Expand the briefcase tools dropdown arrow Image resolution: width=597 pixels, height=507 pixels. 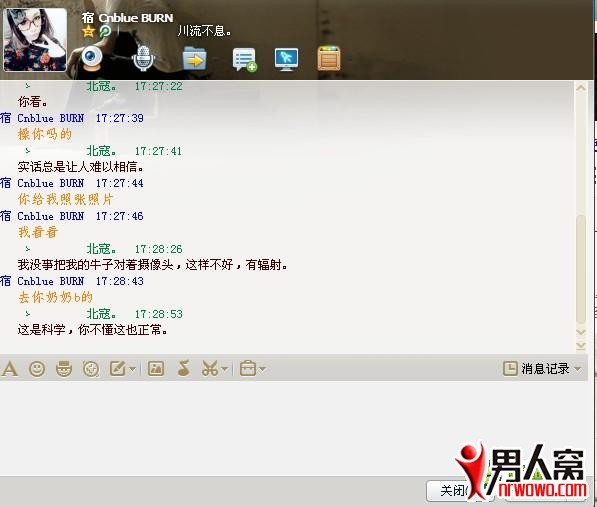point(262,369)
